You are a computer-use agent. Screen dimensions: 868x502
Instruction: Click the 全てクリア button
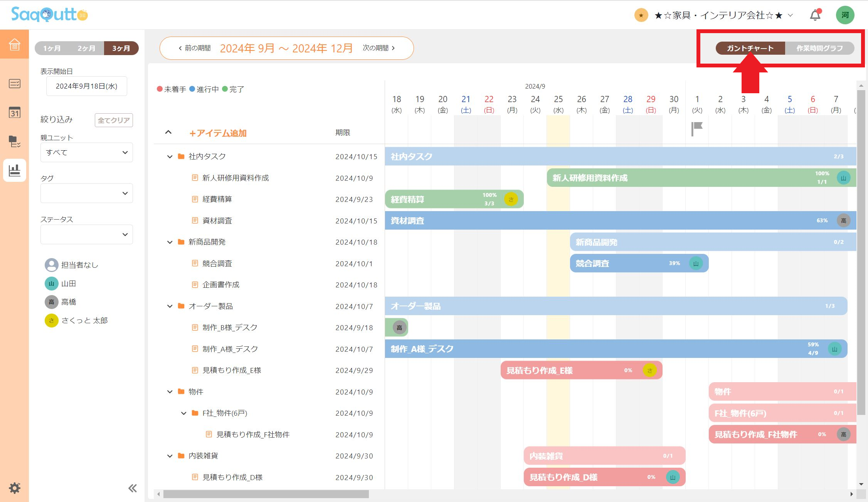coord(114,120)
